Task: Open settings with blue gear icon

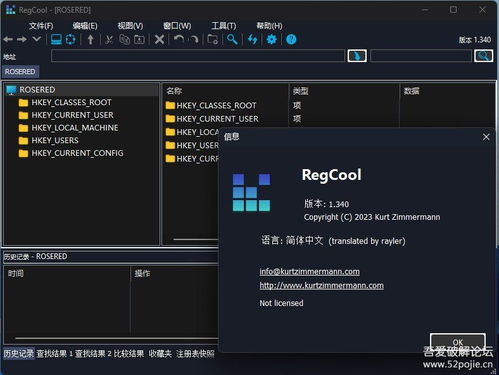Action: (272, 40)
